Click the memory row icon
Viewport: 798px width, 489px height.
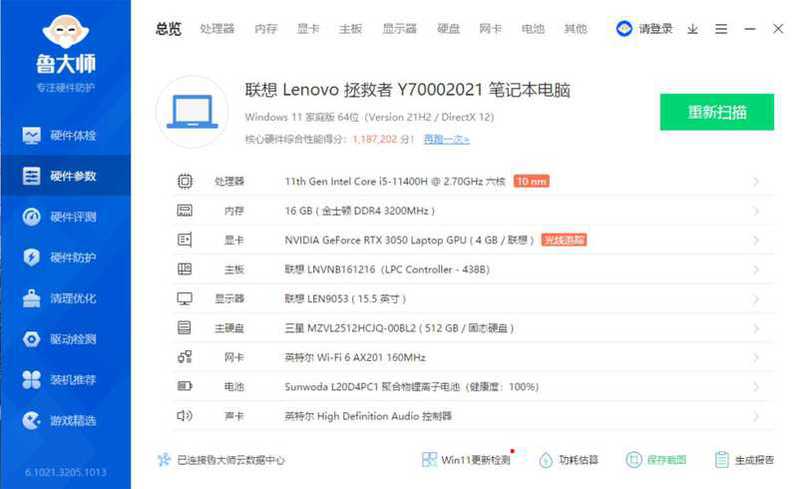(185, 211)
